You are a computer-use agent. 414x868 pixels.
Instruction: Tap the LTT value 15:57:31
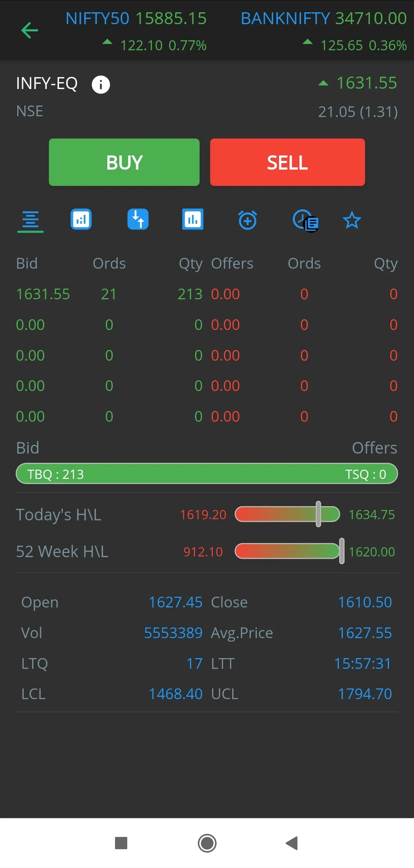tap(363, 664)
